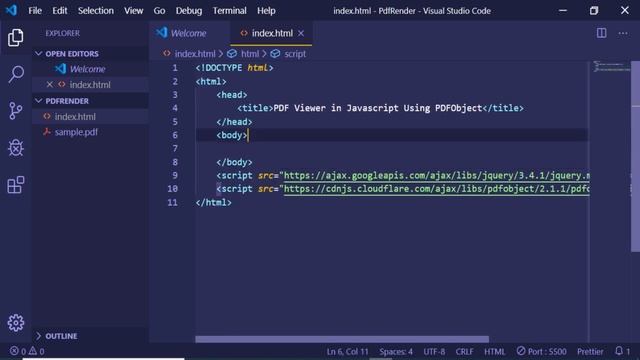Open the notifications bell in status bar
The image size is (640, 360).
coord(619,351)
